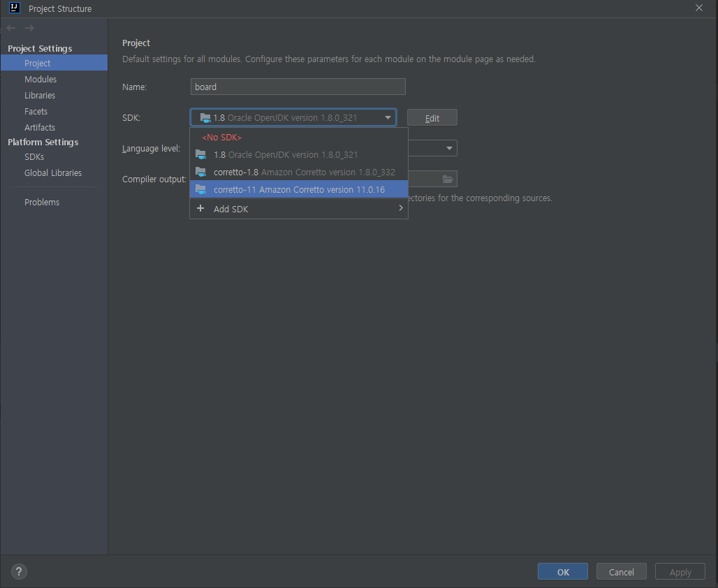
Task: Click the Apply button
Action: (x=680, y=571)
